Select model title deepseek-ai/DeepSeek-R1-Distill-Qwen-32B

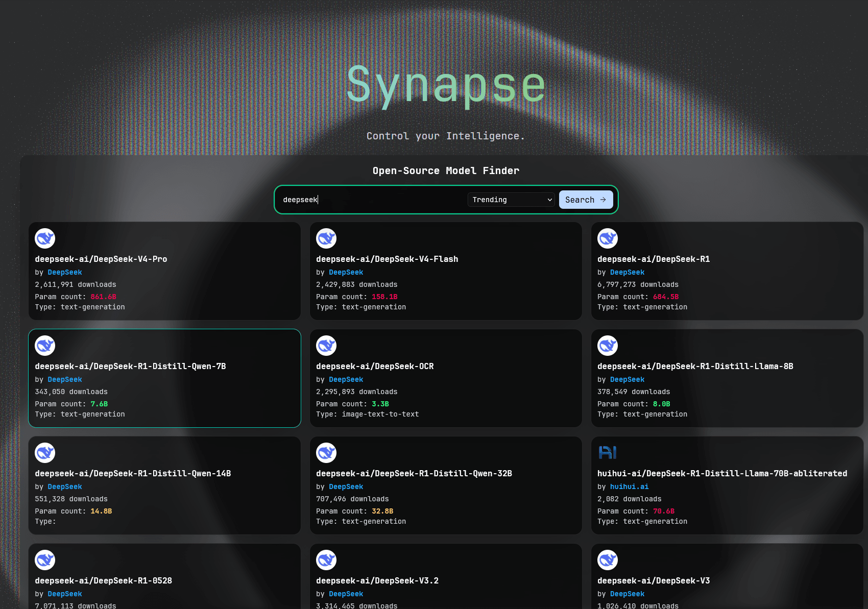click(x=414, y=474)
